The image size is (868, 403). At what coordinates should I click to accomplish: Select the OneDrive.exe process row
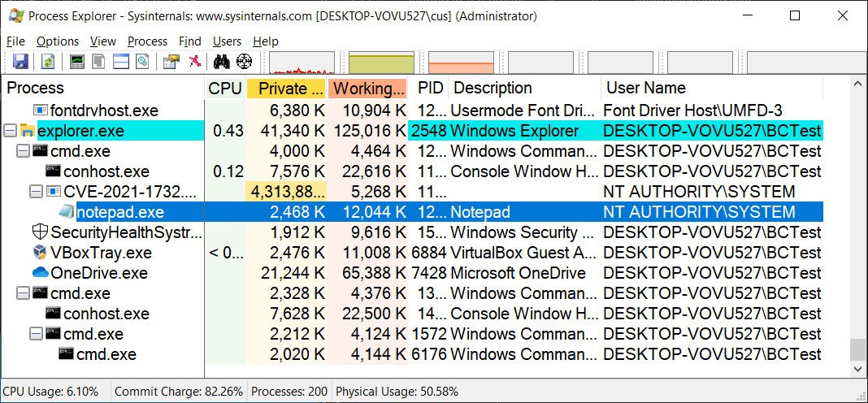point(98,273)
